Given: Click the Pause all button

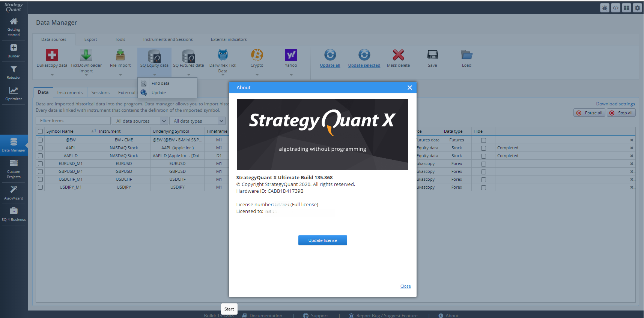Looking at the screenshot, I should point(589,113).
